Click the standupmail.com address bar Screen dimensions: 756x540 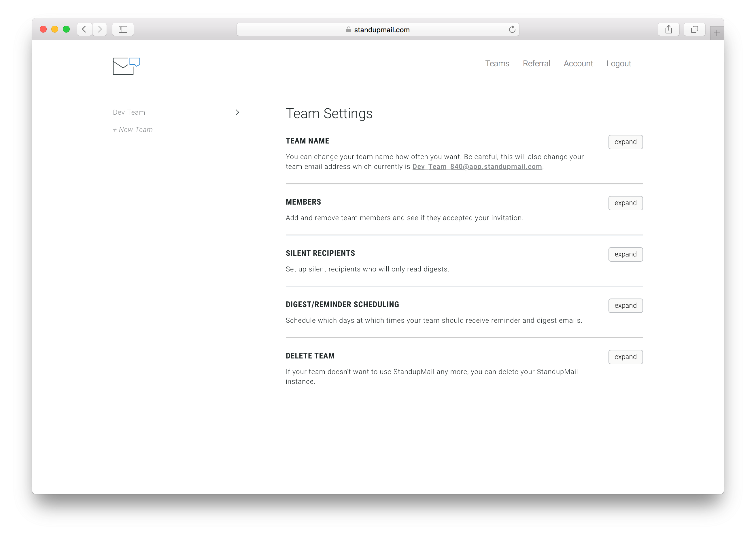[x=378, y=30]
